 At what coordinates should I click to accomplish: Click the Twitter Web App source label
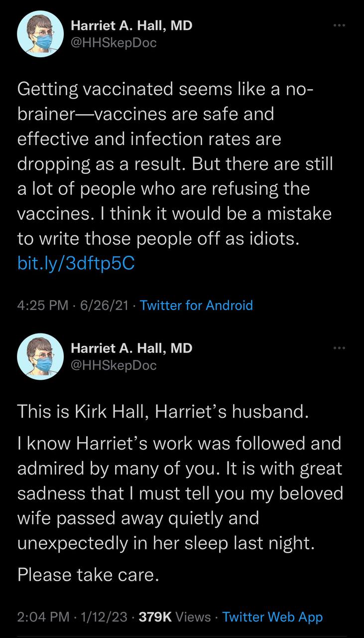[272, 617]
